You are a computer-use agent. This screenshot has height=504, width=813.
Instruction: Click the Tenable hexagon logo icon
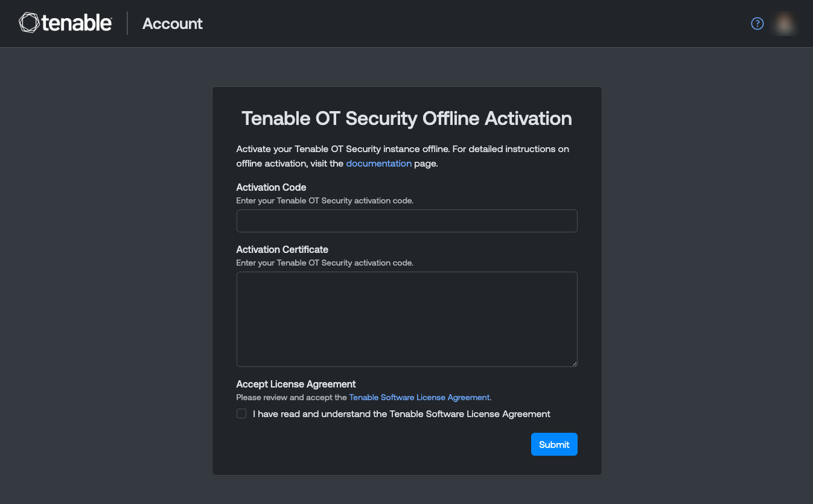point(29,24)
